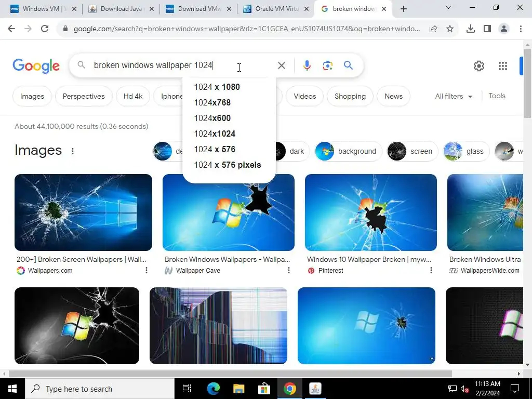Click the browser forward arrow
This screenshot has width=532, height=399.
point(28,29)
